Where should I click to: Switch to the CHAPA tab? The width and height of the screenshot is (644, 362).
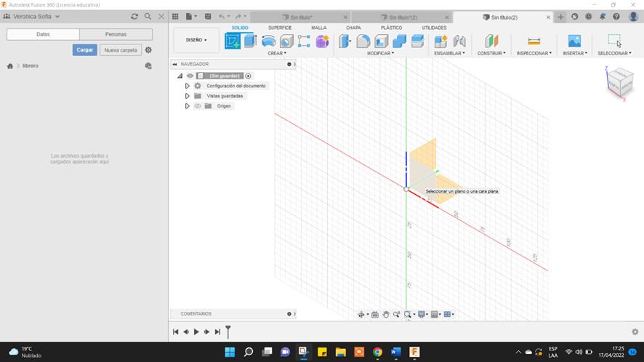(353, 28)
